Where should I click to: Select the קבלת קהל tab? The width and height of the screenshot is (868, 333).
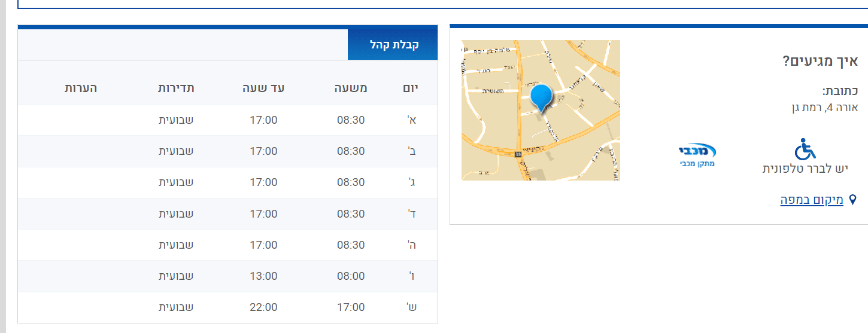[x=393, y=45]
